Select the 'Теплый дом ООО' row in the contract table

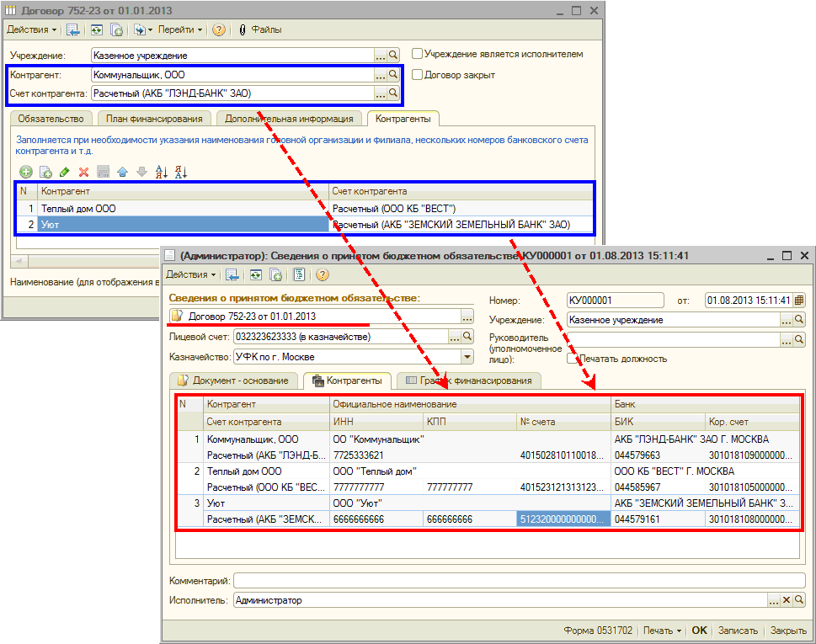[305, 209]
